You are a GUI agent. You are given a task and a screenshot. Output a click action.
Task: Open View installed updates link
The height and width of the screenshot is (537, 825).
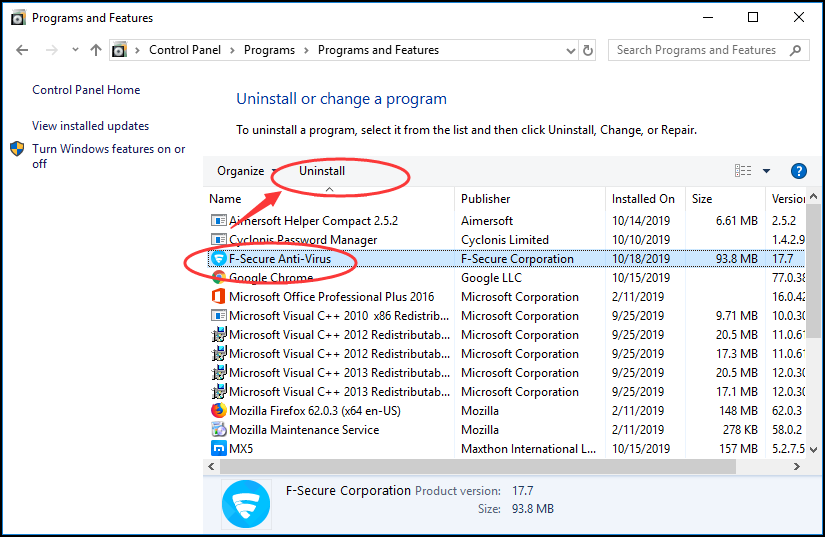tap(90, 126)
